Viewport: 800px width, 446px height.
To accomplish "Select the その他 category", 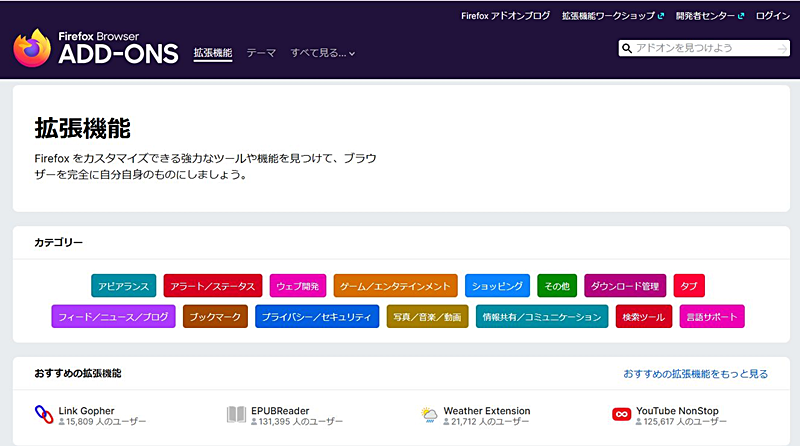I will tap(557, 286).
